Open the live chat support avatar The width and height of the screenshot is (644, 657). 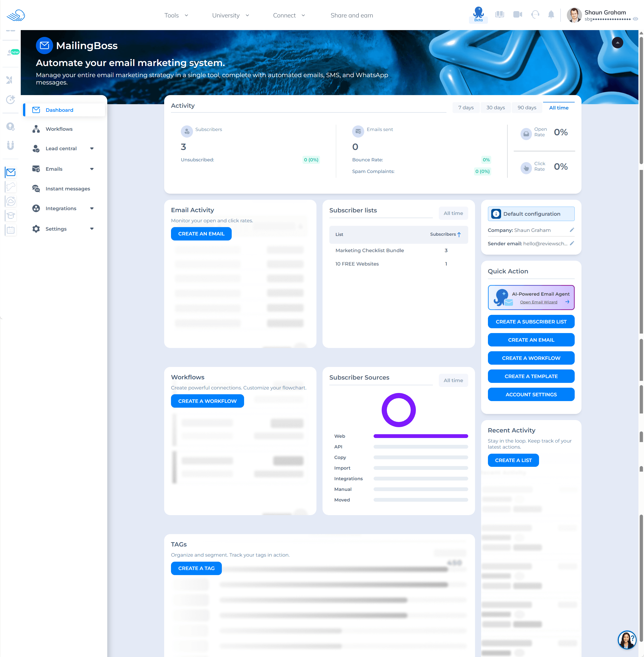(627, 639)
